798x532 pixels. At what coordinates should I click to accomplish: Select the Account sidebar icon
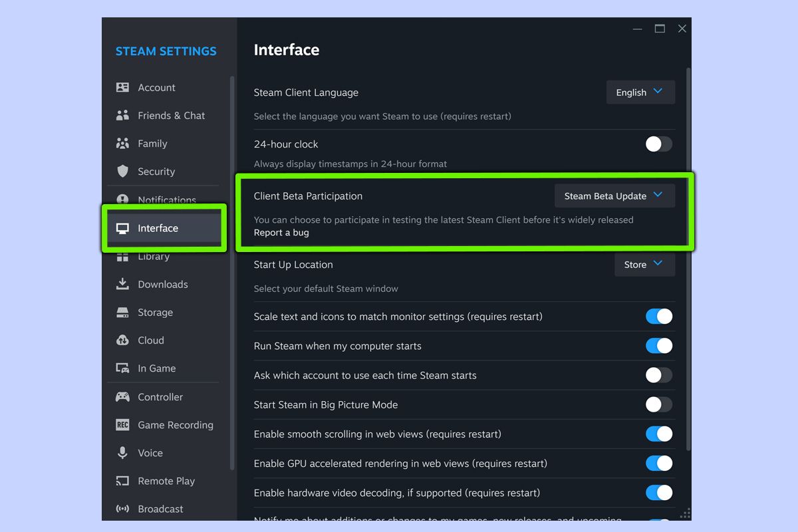pyautogui.click(x=123, y=87)
